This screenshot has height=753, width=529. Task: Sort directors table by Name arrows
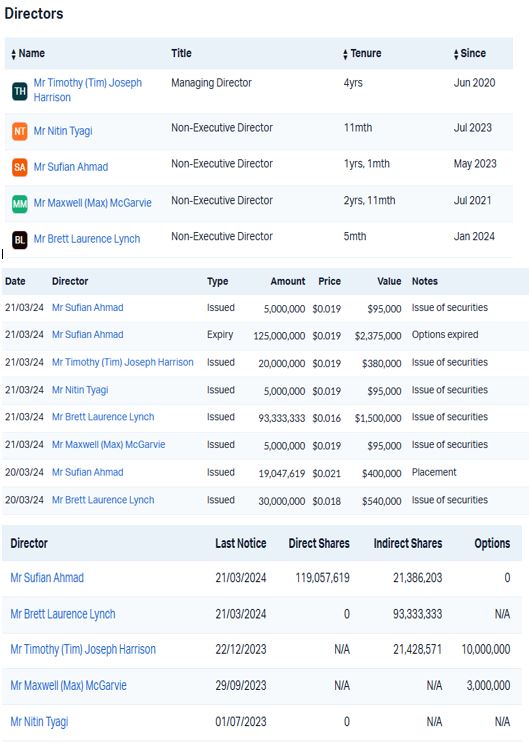coord(13,54)
